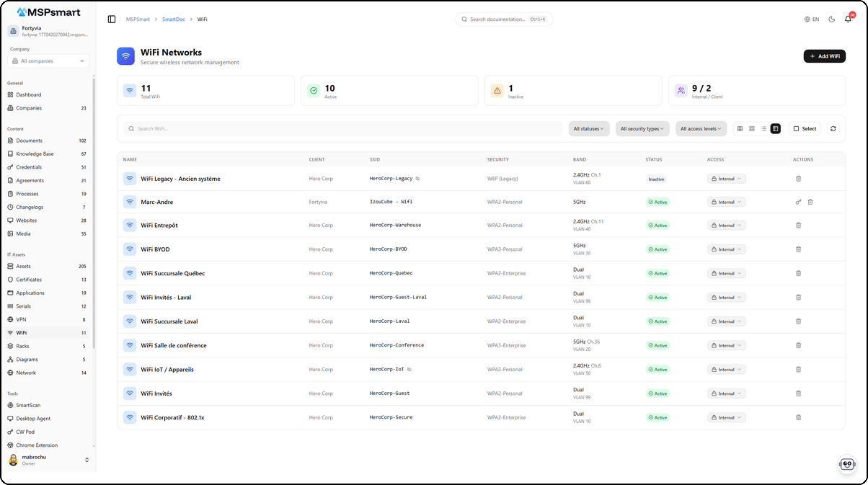Viewport: 868px width, 485px height.
Task: Delete the WiFi Legacy - Ancien système network
Action: point(798,178)
